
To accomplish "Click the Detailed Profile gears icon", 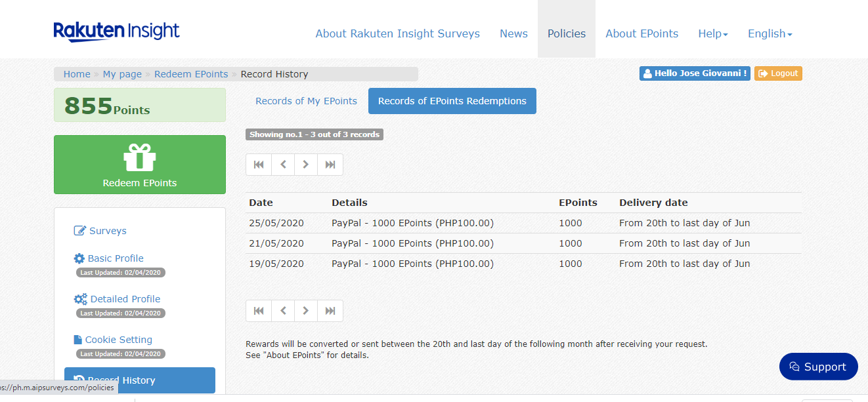I will coord(79,298).
